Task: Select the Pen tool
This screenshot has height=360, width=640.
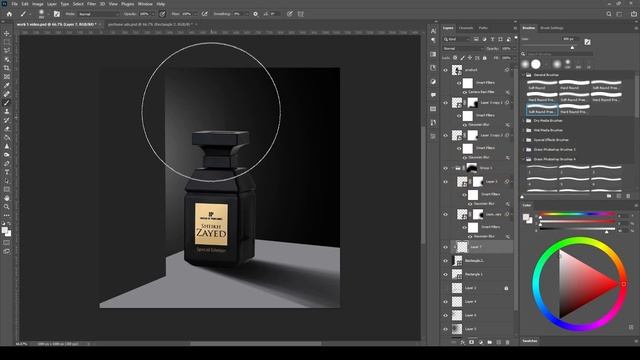Action: pyautogui.click(x=7, y=164)
